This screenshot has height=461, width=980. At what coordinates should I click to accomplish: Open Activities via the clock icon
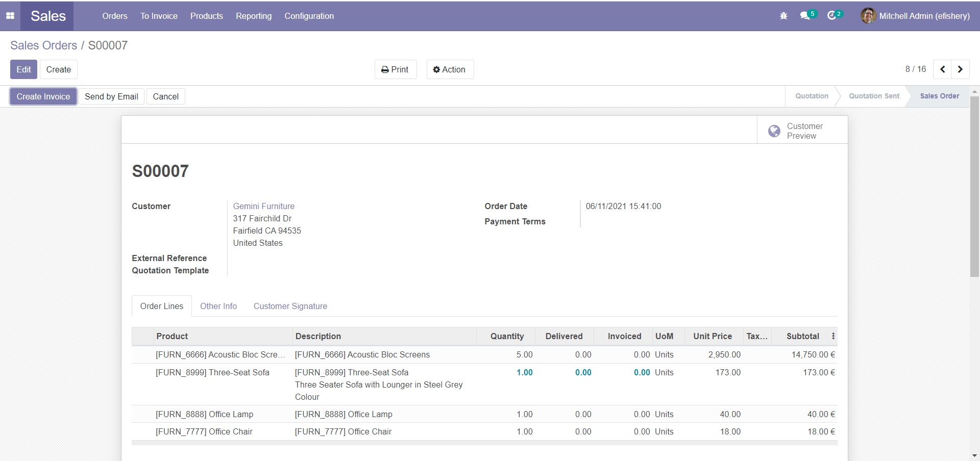832,16
